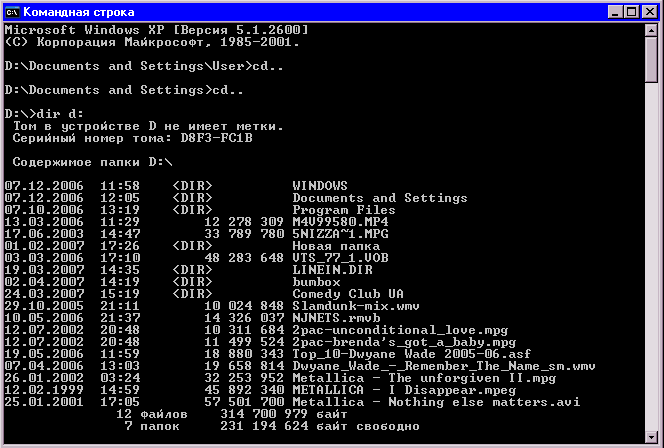
Task: Click the NJNETS.rmvb file name
Action: tap(336, 318)
